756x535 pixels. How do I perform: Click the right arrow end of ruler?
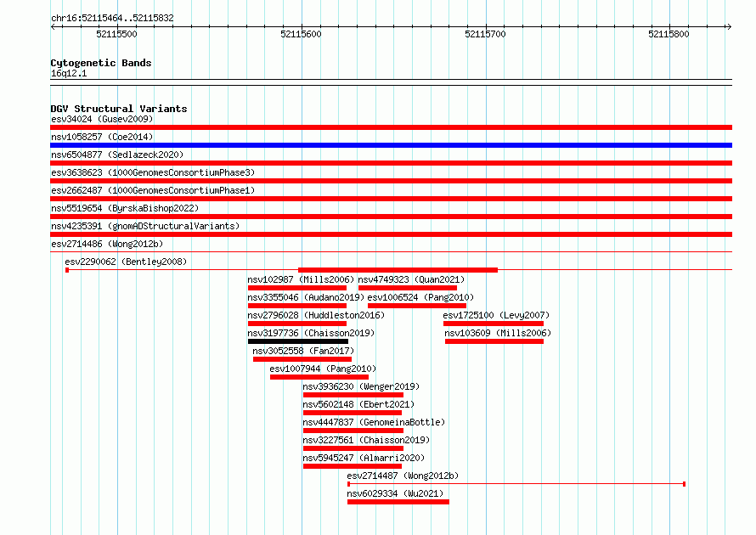pyautogui.click(x=729, y=26)
